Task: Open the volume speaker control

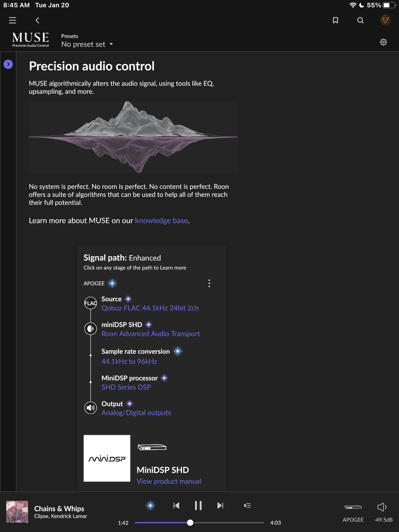Action: 382,507
